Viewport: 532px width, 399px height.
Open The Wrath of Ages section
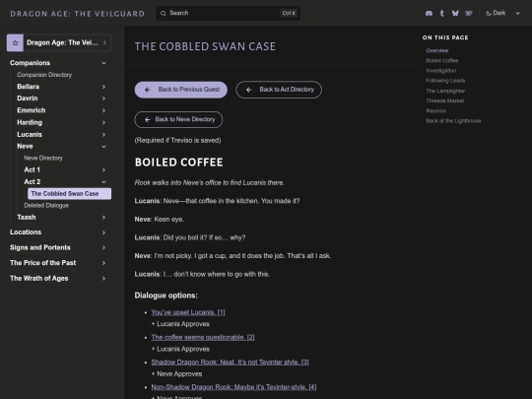(39, 278)
